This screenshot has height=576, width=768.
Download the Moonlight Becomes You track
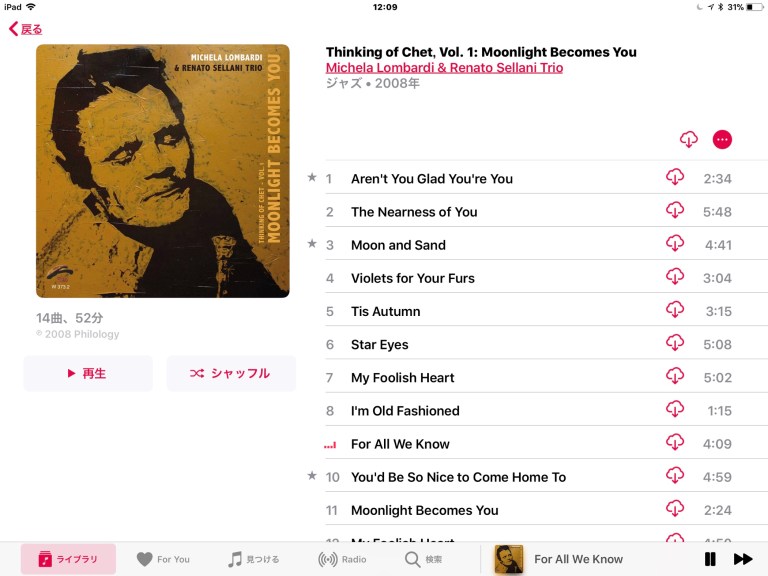pos(675,508)
